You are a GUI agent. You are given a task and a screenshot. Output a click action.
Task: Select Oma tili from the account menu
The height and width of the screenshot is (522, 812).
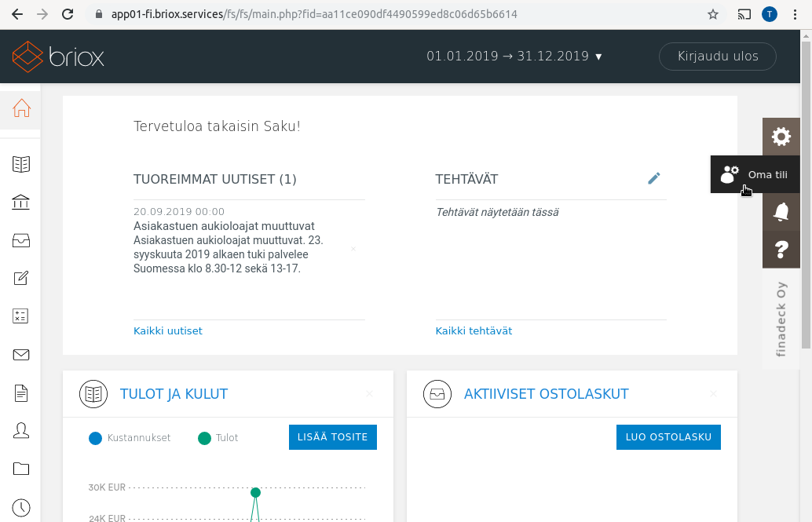click(x=752, y=174)
